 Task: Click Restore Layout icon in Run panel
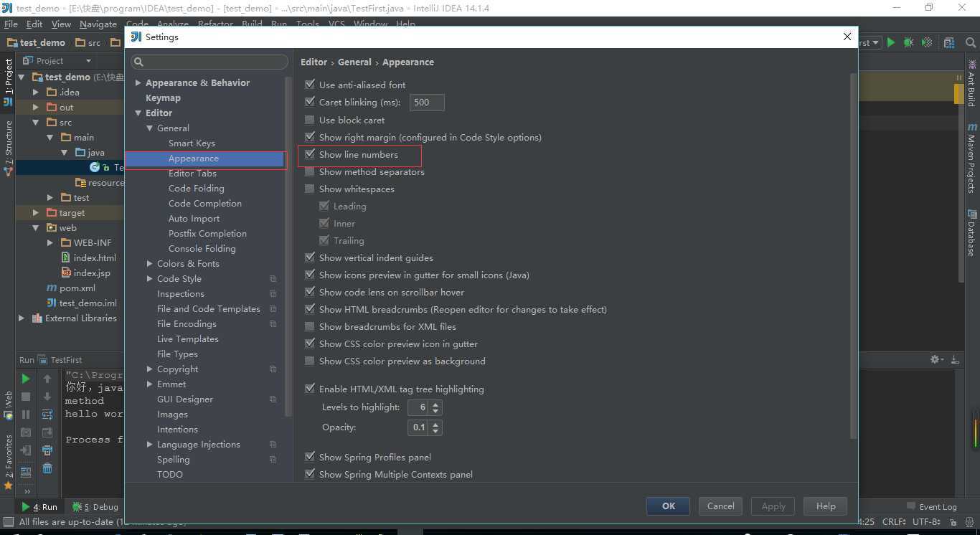pyautogui.click(x=26, y=472)
